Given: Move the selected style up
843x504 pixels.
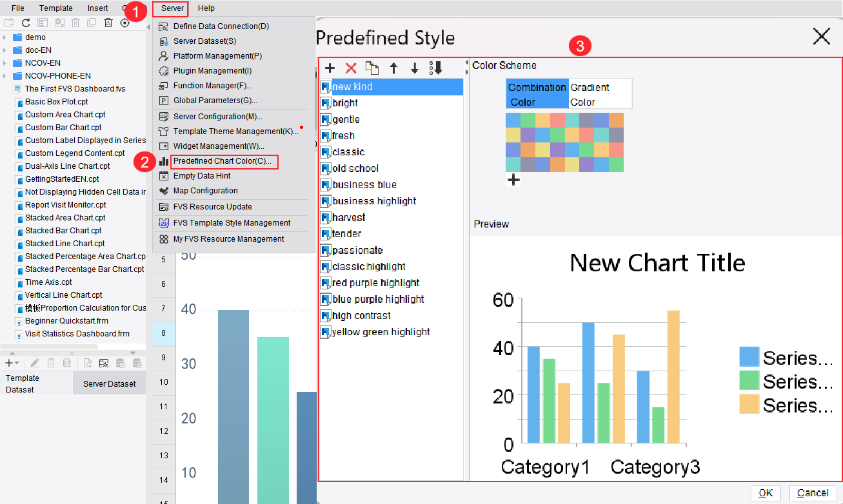Looking at the screenshot, I should 393,68.
